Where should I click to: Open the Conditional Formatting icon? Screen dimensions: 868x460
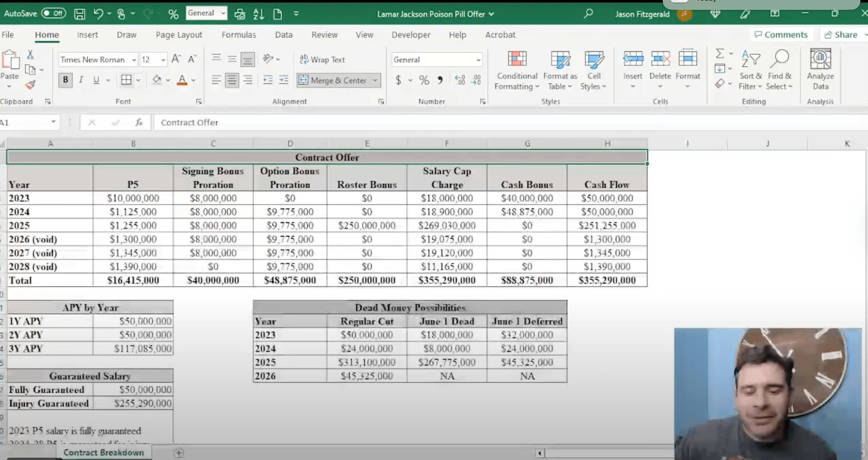[x=517, y=59]
